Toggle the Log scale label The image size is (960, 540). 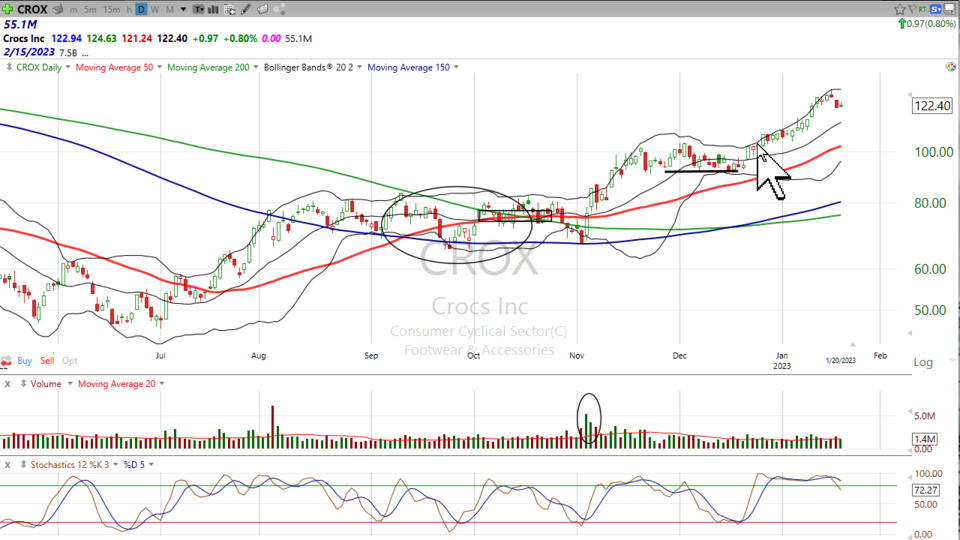coord(922,361)
